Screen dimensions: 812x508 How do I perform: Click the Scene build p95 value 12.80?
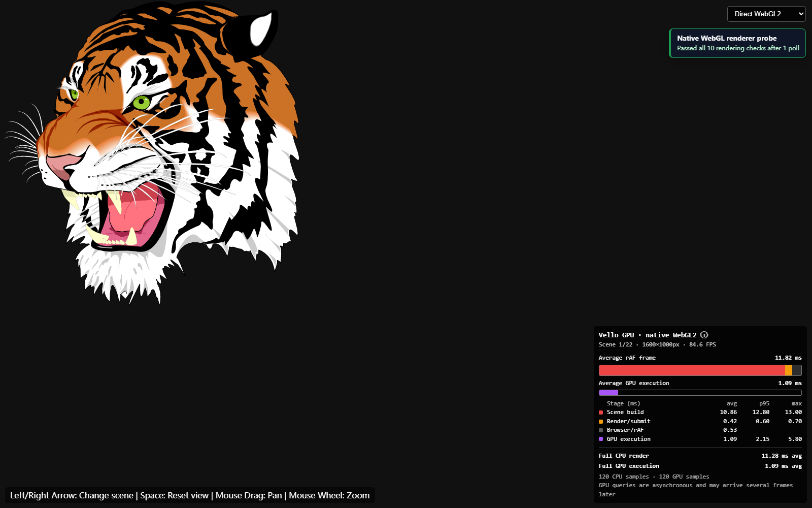click(x=761, y=412)
